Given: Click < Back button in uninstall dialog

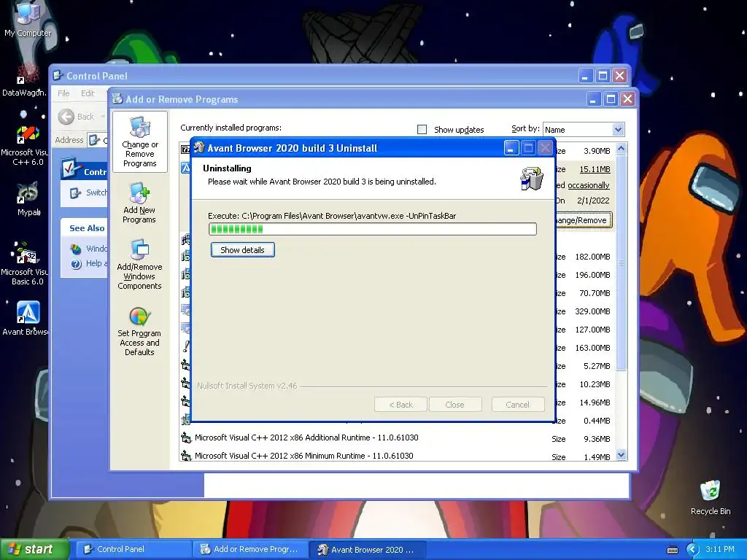Looking at the screenshot, I should [400, 405].
